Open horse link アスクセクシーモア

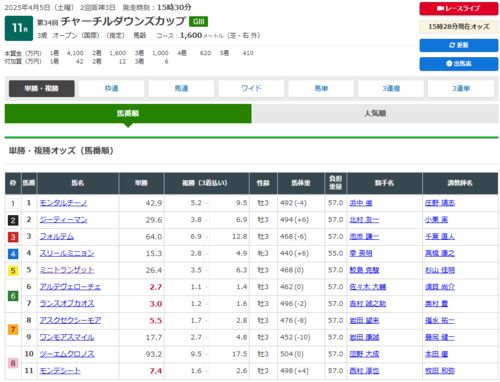pos(70,320)
